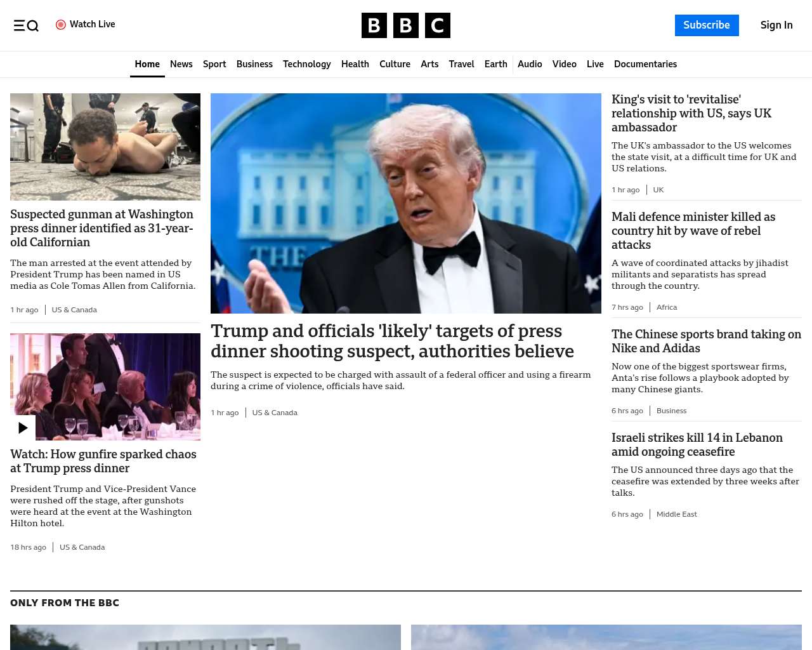Click the Sign In link

776,25
